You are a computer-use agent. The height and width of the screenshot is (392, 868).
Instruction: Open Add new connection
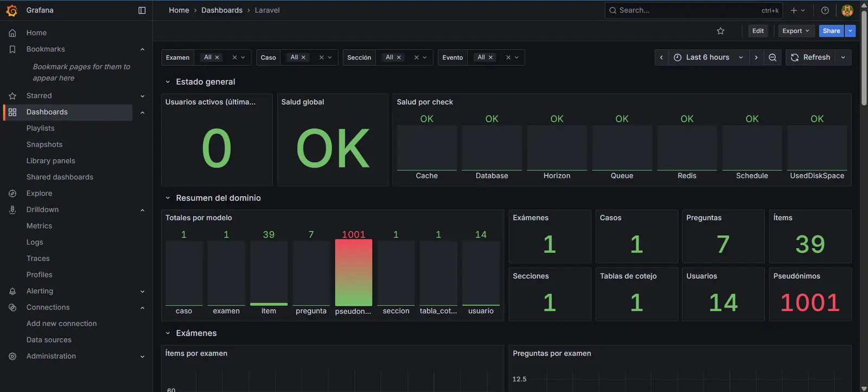[x=62, y=324]
